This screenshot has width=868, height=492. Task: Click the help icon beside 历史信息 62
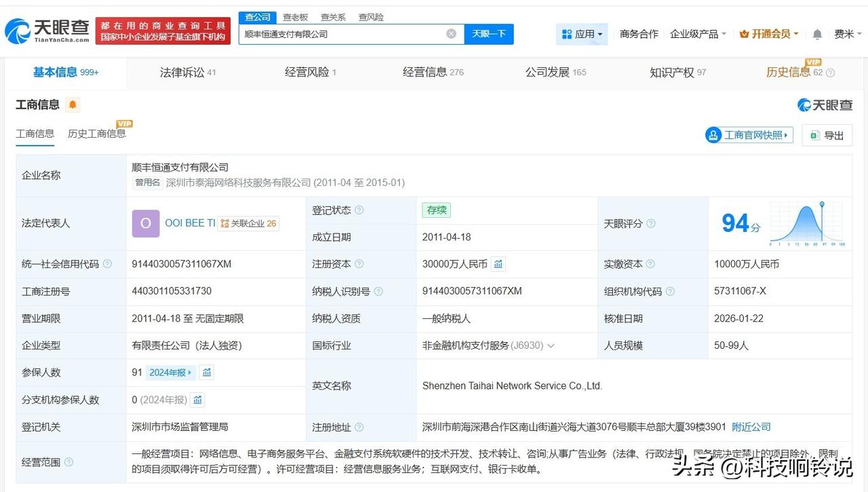coord(830,73)
